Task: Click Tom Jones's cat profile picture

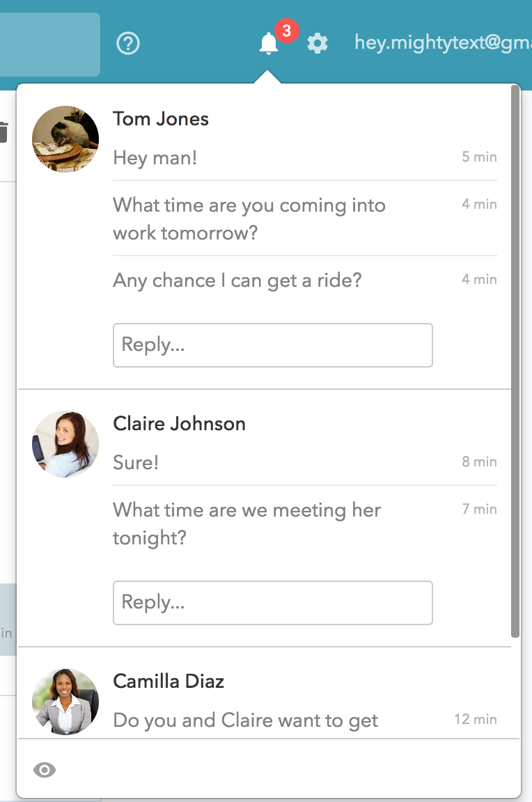Action: 65,139
